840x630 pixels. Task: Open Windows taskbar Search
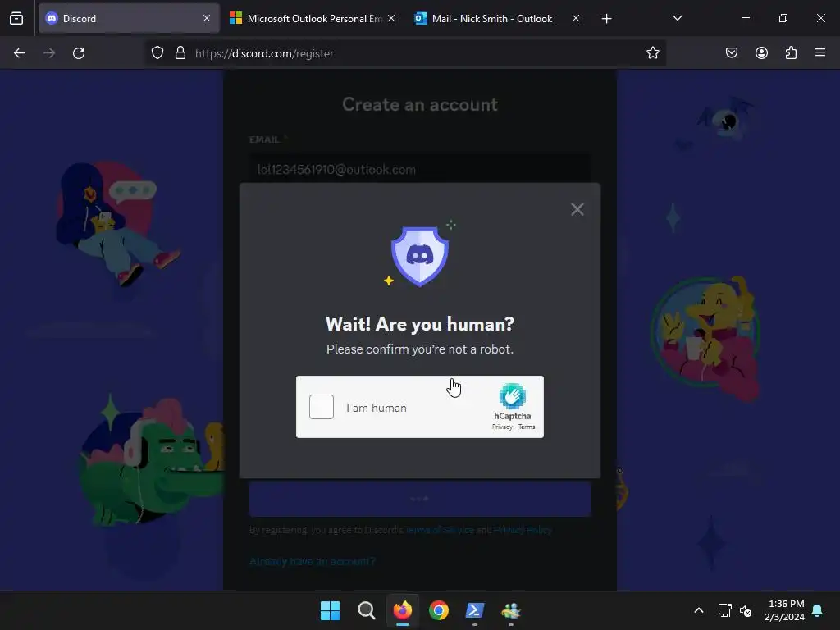[x=367, y=610]
